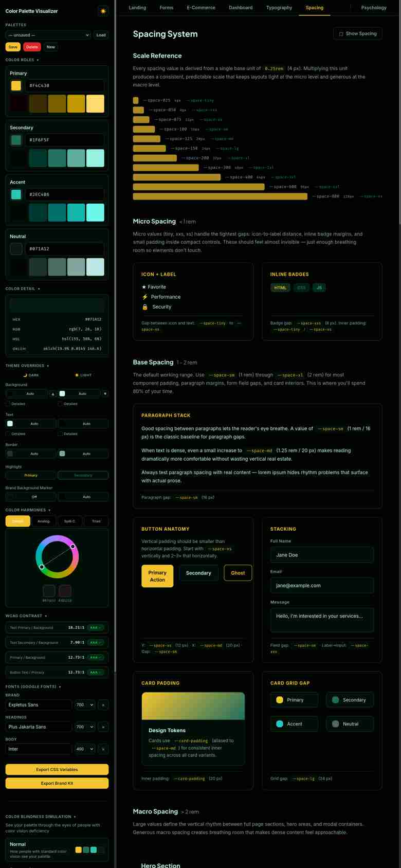Click the reset icon next to Inter weight
The height and width of the screenshot is (868, 401).
tap(103, 749)
